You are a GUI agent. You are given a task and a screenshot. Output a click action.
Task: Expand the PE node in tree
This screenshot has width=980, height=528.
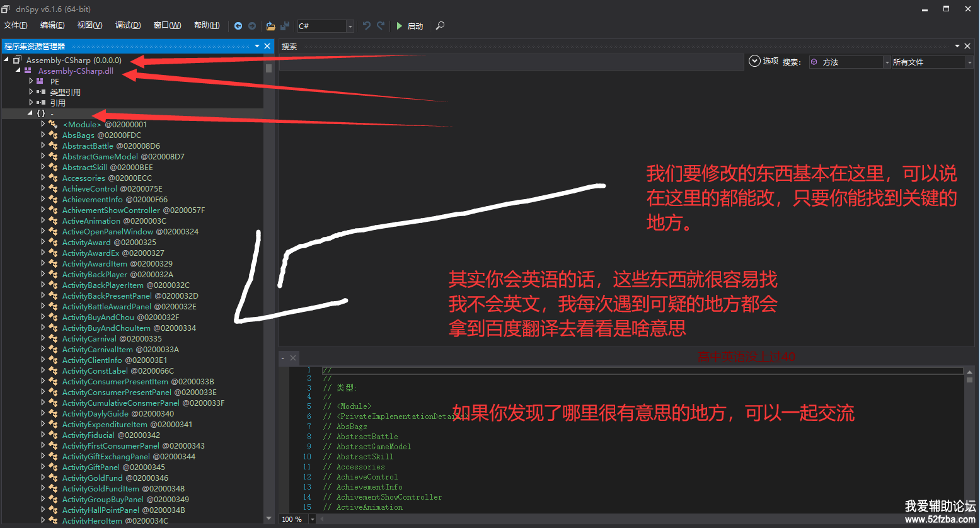(31, 81)
